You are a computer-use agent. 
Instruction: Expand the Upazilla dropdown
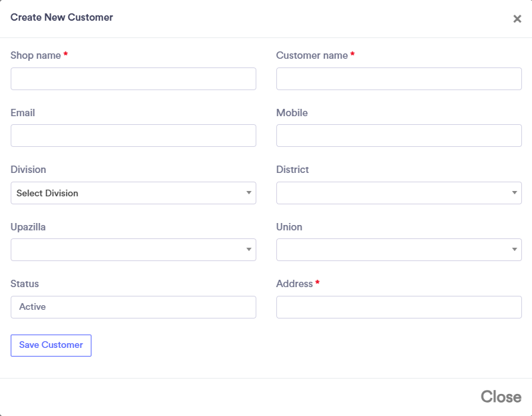[x=134, y=250]
